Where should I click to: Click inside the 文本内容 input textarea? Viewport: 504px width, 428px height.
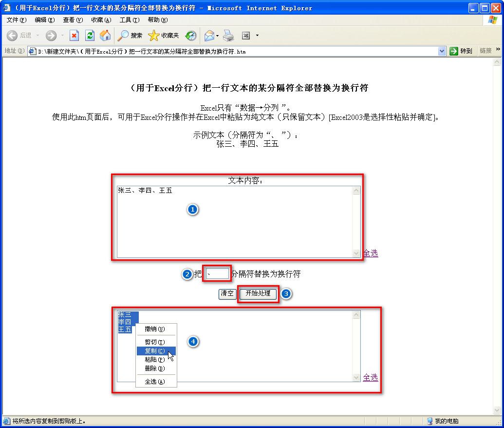pos(235,222)
